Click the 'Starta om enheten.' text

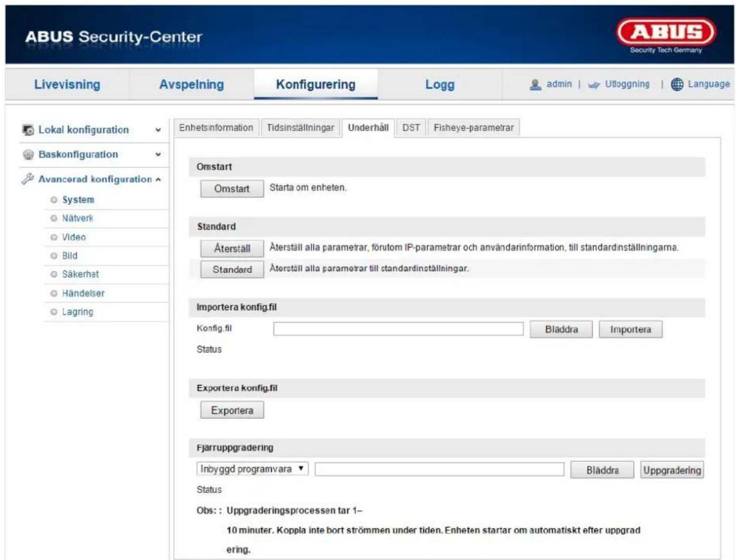click(308, 188)
